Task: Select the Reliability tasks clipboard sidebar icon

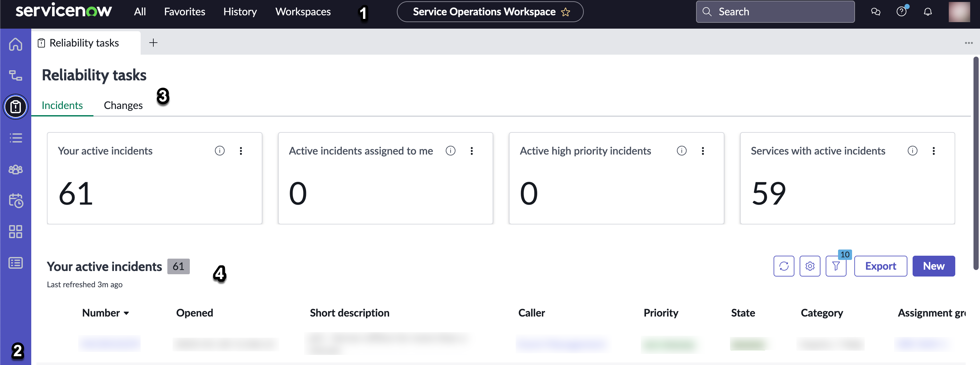Action: 16,106
